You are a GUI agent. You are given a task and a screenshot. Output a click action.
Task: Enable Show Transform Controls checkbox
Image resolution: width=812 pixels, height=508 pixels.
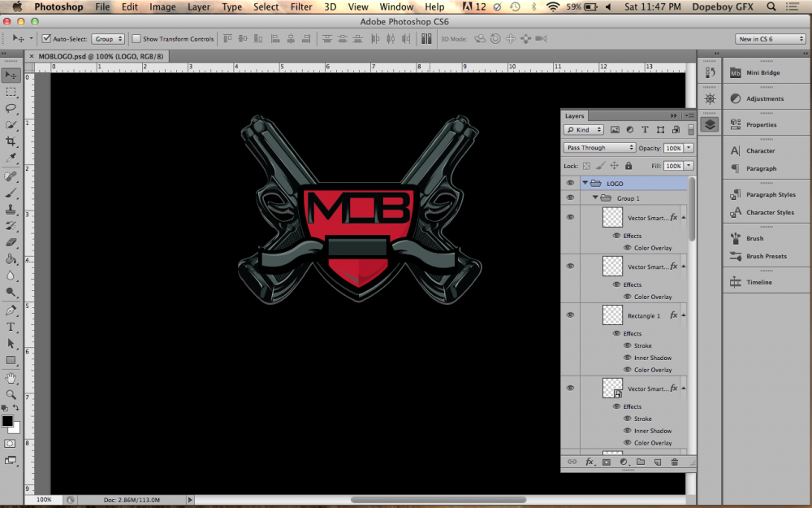pos(136,39)
